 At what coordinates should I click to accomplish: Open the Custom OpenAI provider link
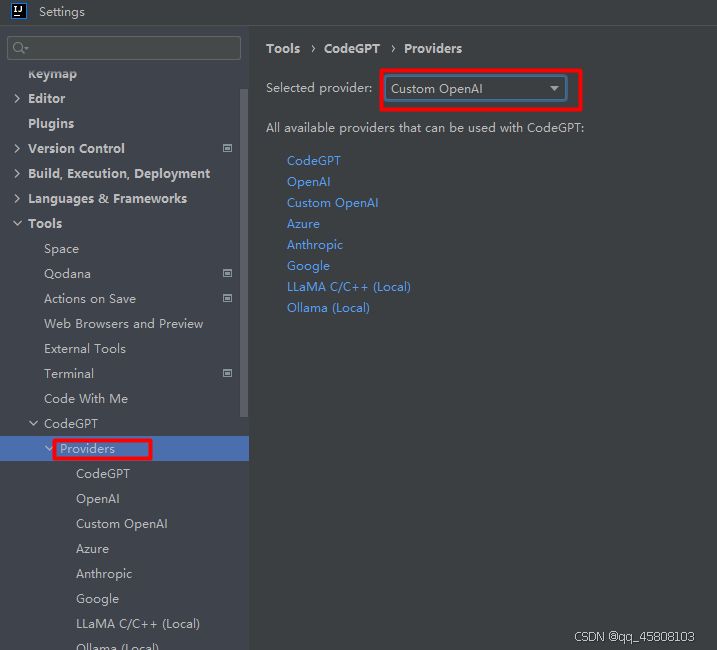[x=332, y=203]
